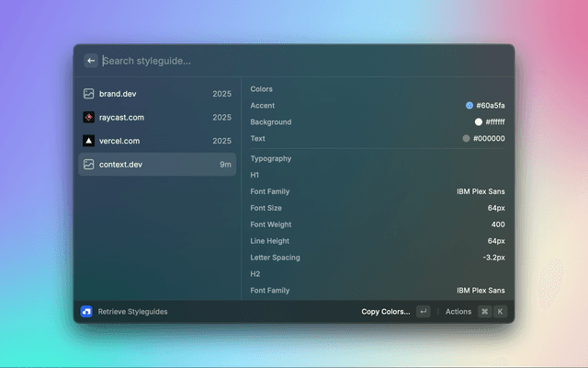Select the brand.dev list entry

[x=157, y=94]
